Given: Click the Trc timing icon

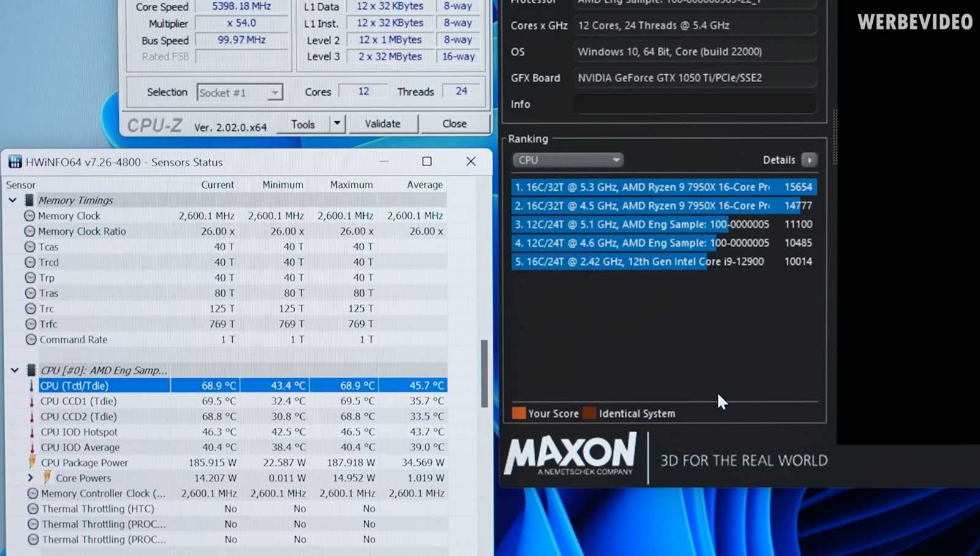Looking at the screenshot, I should pyautogui.click(x=31, y=308).
